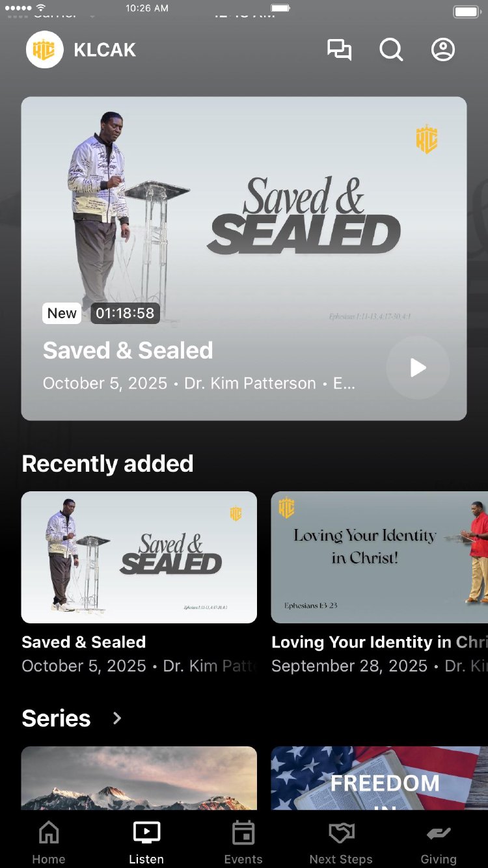This screenshot has height=868, width=488.
Task: Open the chat messages icon
Action: coord(339,50)
